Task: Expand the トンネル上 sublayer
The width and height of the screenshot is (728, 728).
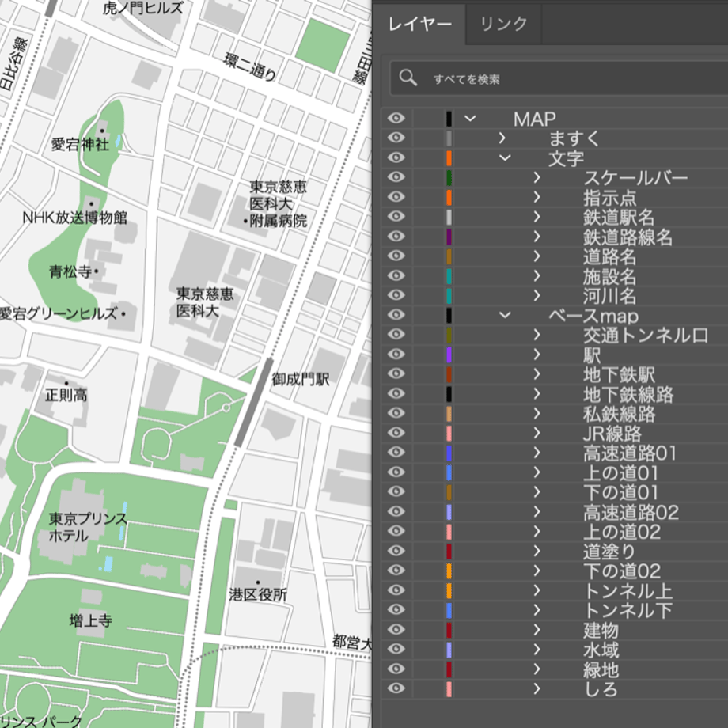Action: coord(537,590)
